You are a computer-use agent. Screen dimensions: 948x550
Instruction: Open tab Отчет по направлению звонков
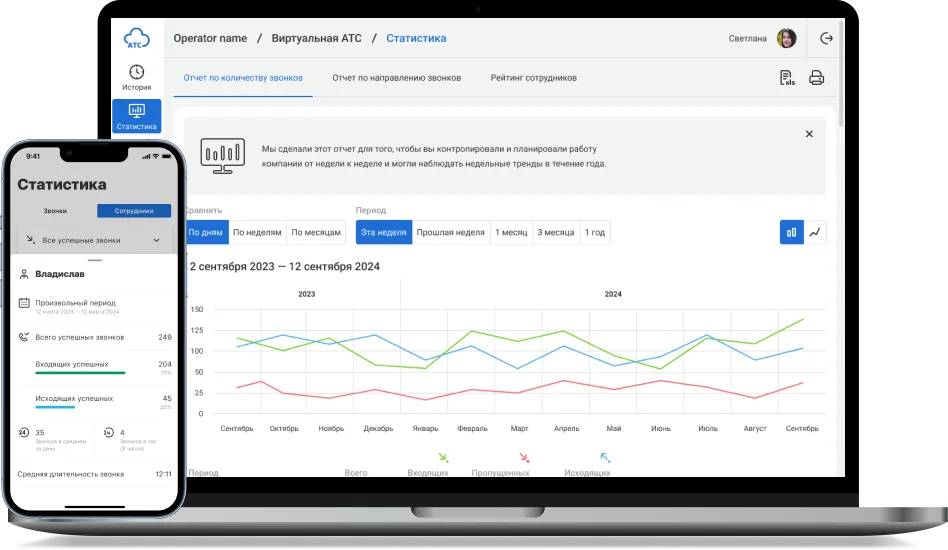(x=397, y=78)
